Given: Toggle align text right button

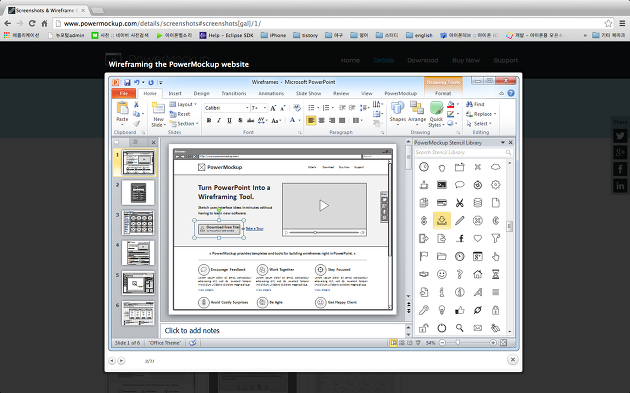Looking at the screenshot, I should [332, 120].
